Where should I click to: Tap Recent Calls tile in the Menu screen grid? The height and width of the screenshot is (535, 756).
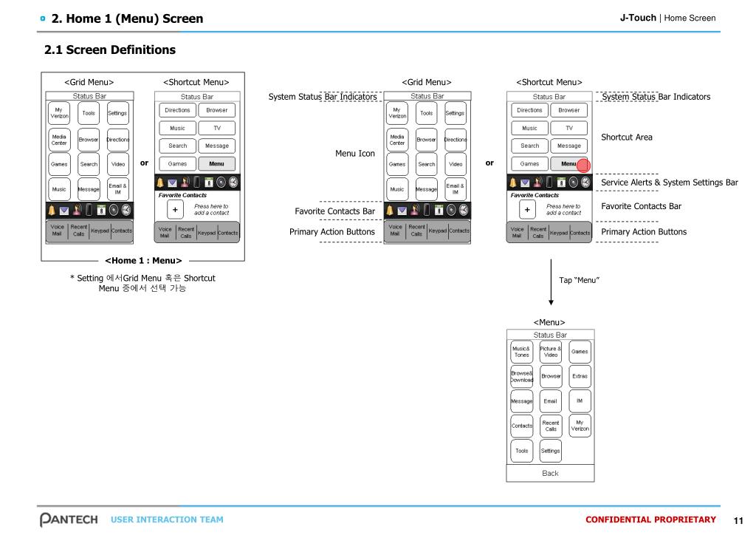[551, 426]
